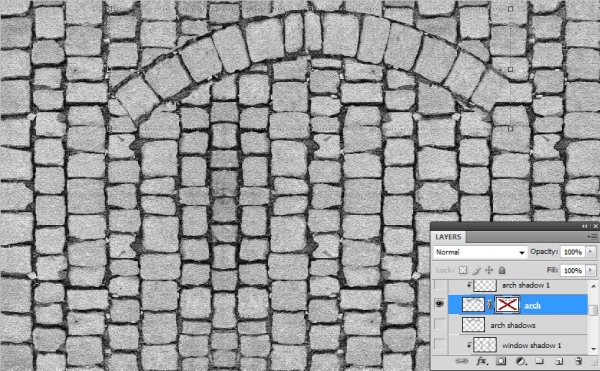Create a new layer

559,361
